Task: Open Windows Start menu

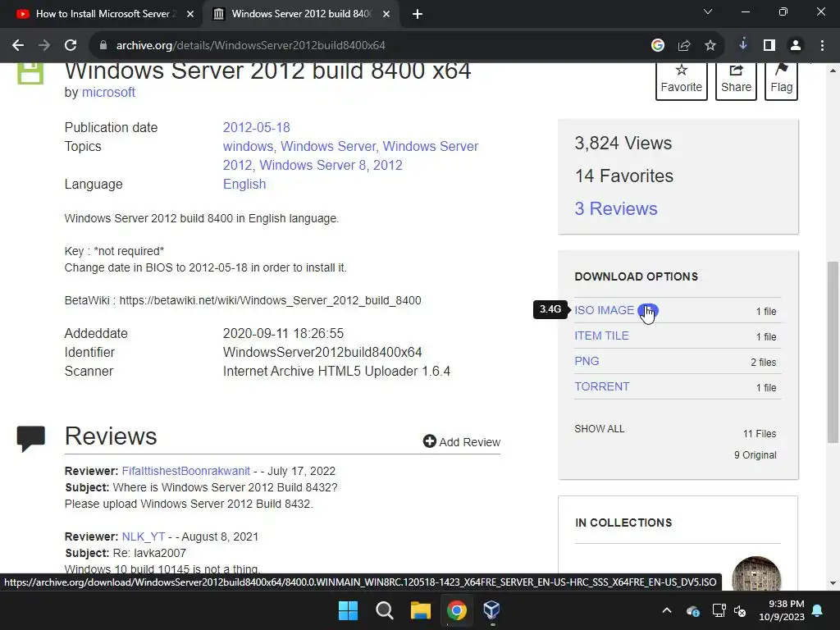Action: pos(348,610)
